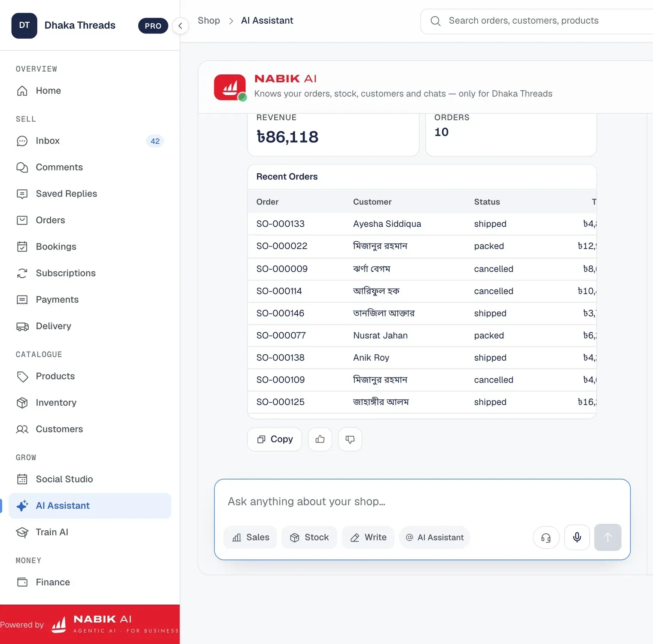The height and width of the screenshot is (644, 653).
Task: Click the Inventory box icon
Action: point(22,403)
